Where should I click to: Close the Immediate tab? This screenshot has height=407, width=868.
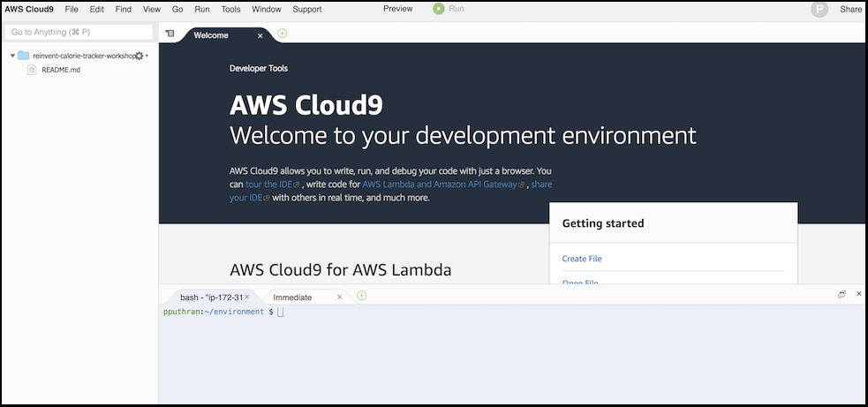[339, 298]
